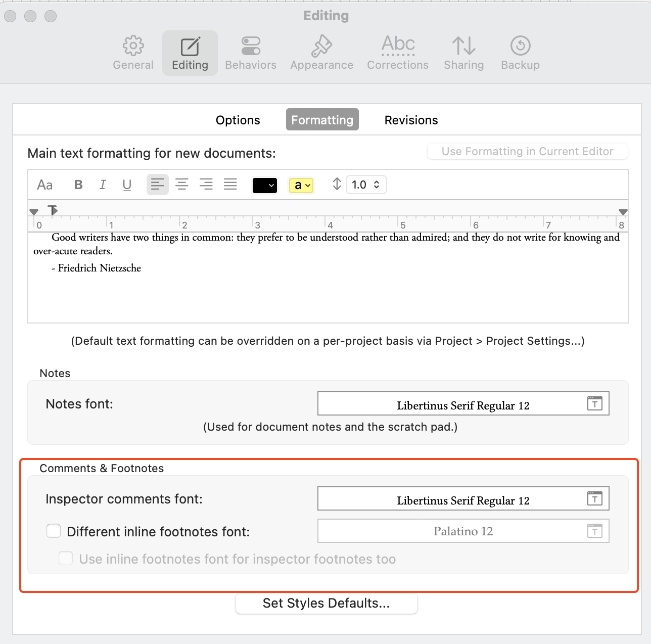
Task: Select the Editing preferences pane
Action: click(x=190, y=53)
